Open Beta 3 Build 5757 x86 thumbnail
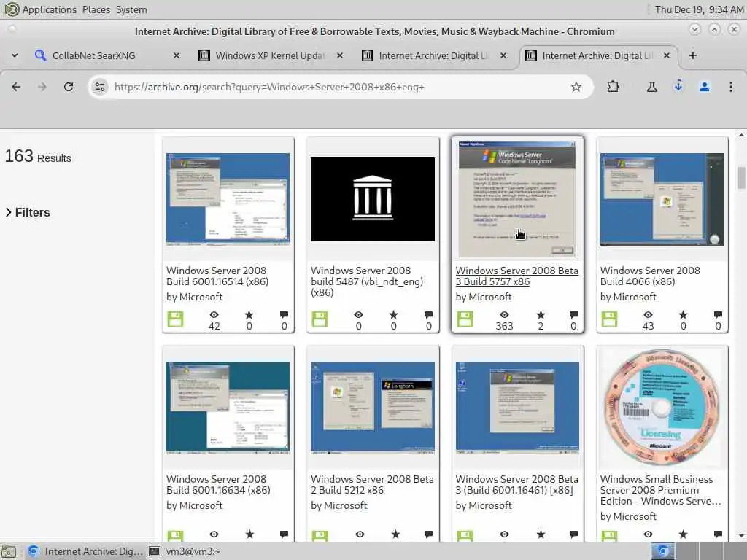The height and width of the screenshot is (560, 747). coord(517,199)
